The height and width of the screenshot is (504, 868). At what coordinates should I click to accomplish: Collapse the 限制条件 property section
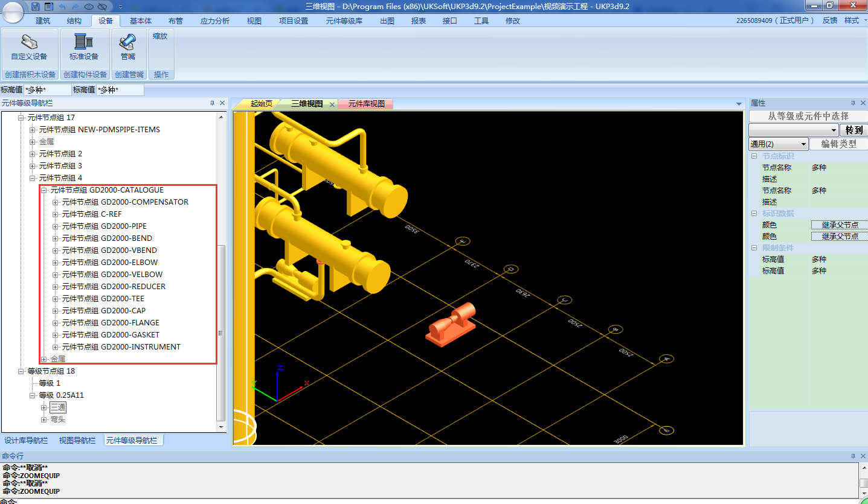(754, 248)
